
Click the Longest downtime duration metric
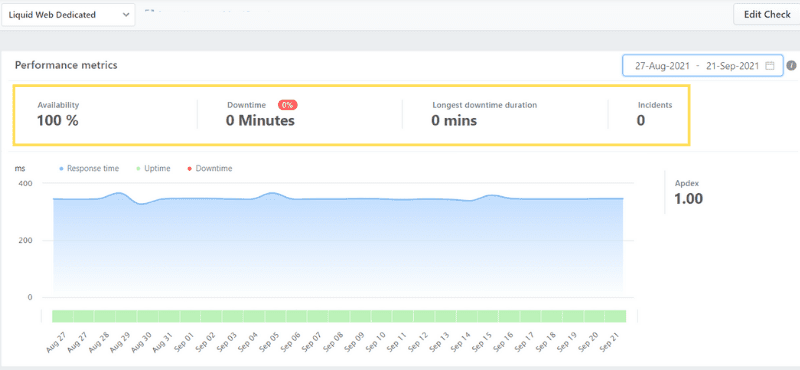484,114
